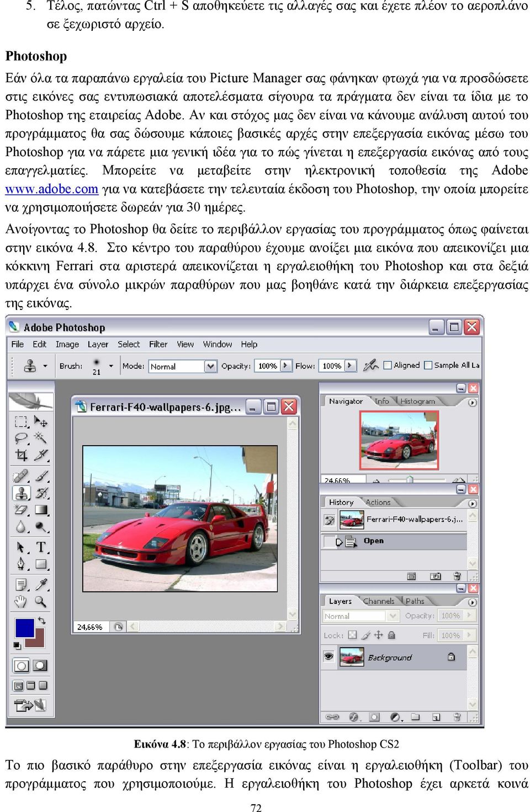Open History panel flyout menu arrow
The height and width of the screenshot is (812, 530).
click(x=473, y=504)
